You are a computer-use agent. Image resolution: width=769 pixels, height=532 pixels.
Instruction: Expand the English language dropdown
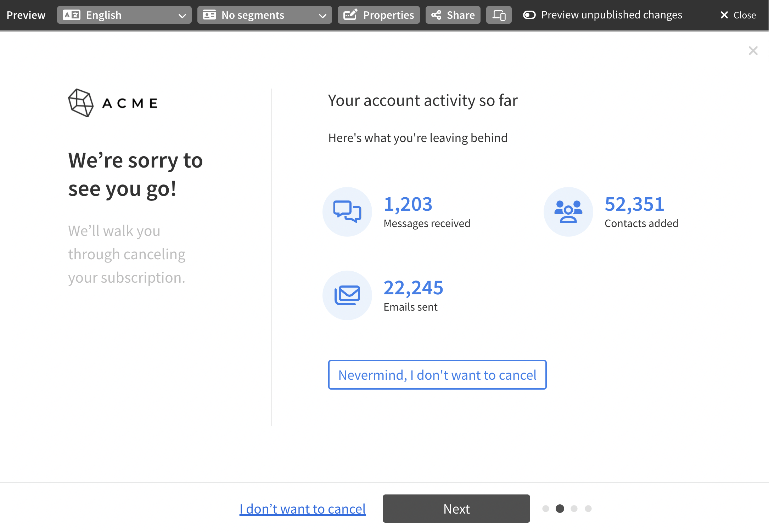click(124, 15)
